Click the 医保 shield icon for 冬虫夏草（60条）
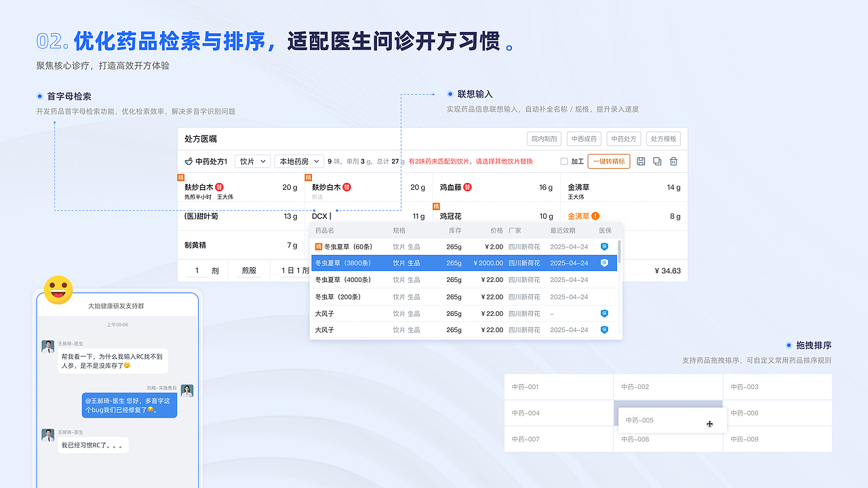 (604, 247)
